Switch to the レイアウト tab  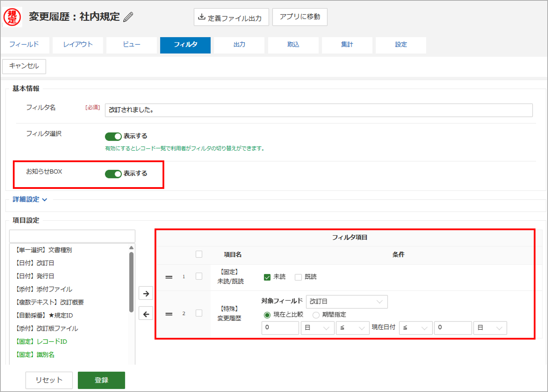point(78,45)
